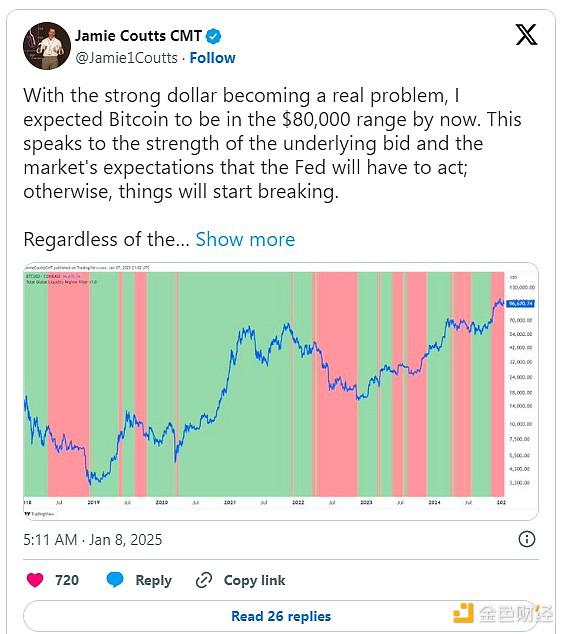Image resolution: width=564 pixels, height=634 pixels.
Task: Follow the @Jamie1Coutts account
Action: (212, 58)
